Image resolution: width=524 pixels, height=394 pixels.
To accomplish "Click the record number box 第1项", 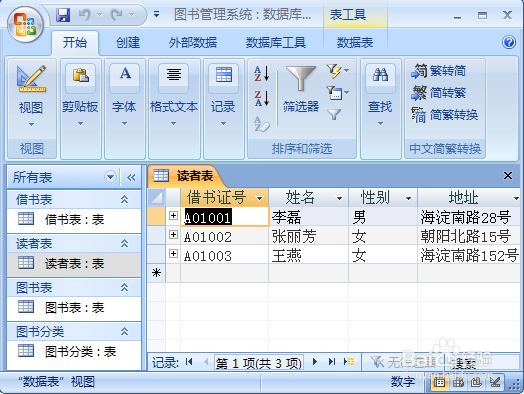I will [259, 363].
